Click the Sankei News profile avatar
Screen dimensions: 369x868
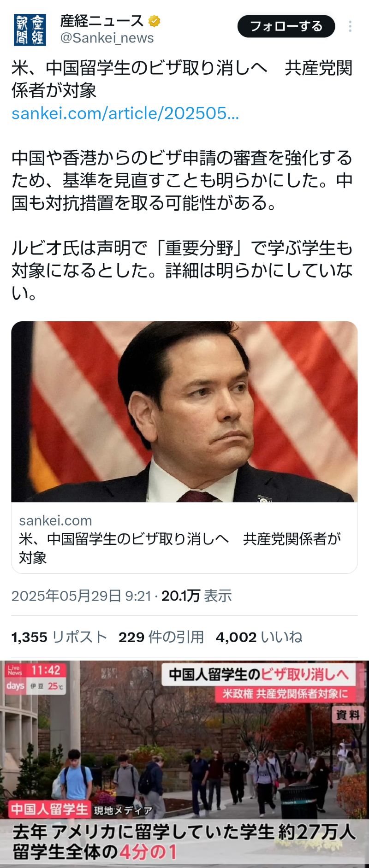click(x=30, y=30)
